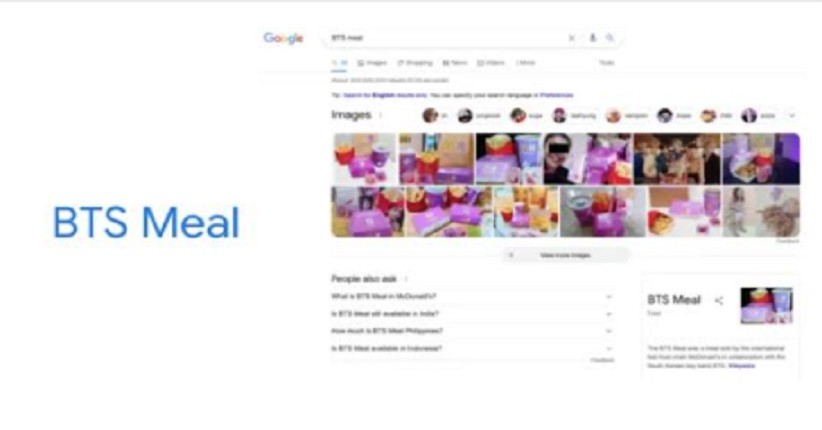Expand the image filter chips chevron
Image resolution: width=822 pixels, height=430 pixels.
(792, 115)
